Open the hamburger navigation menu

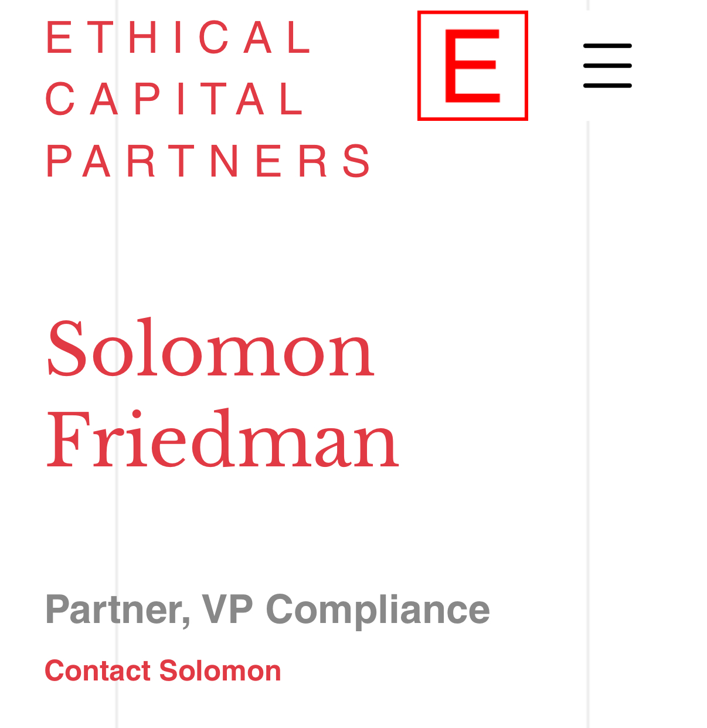tap(607, 65)
